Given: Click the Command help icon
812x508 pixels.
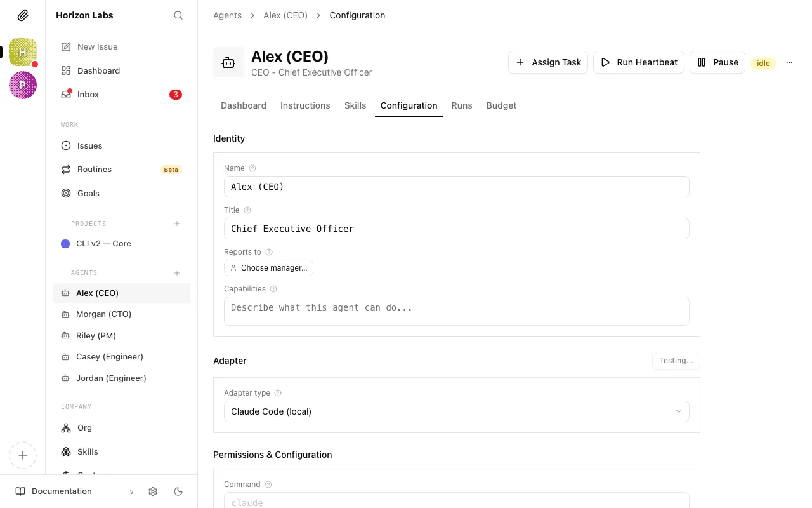Looking at the screenshot, I should coord(268,485).
